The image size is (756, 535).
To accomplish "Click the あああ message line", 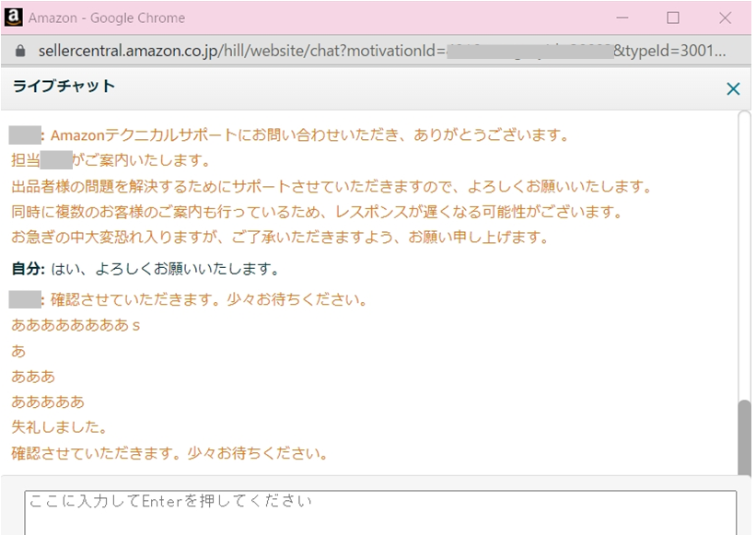I will click(x=33, y=377).
